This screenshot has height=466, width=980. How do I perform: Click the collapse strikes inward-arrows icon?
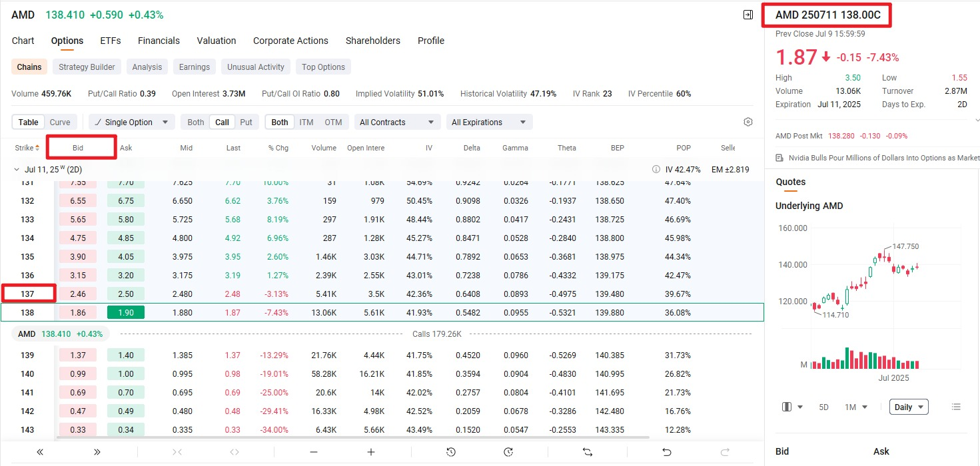coord(177,452)
